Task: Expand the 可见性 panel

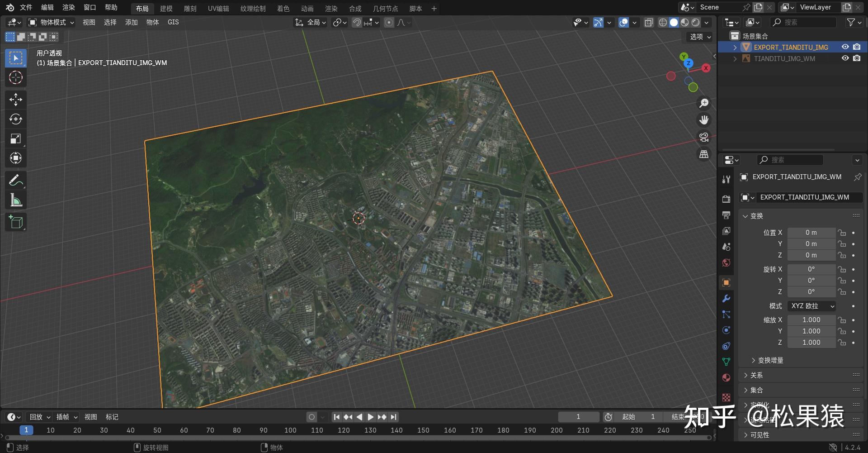Action: pyautogui.click(x=760, y=435)
